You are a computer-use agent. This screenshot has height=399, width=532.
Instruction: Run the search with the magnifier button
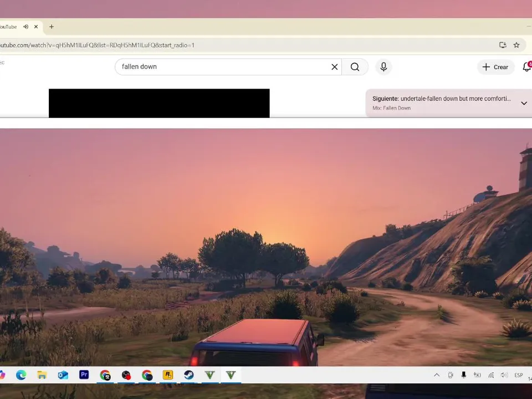click(x=355, y=67)
